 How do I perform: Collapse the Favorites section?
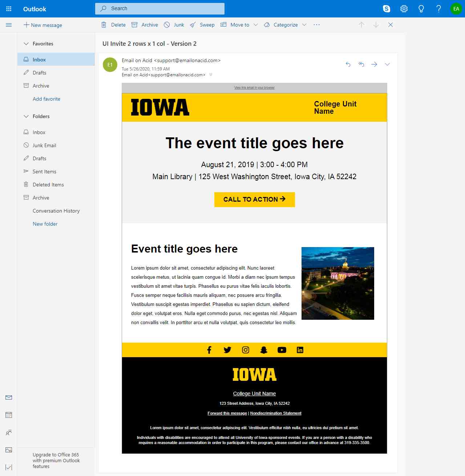click(x=26, y=44)
